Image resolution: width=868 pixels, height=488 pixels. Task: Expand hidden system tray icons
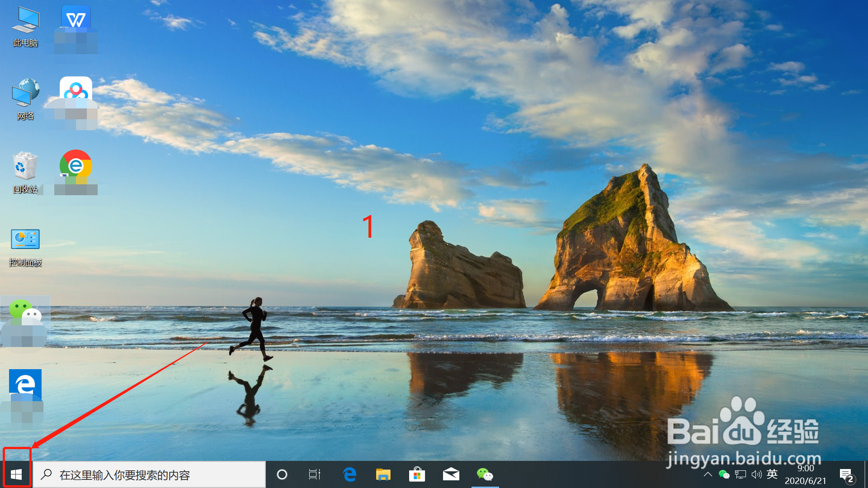[x=708, y=474]
